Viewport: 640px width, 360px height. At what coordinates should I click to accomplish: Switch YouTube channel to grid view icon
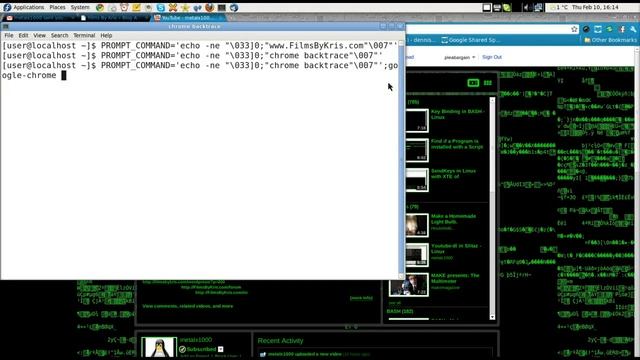[488, 83]
